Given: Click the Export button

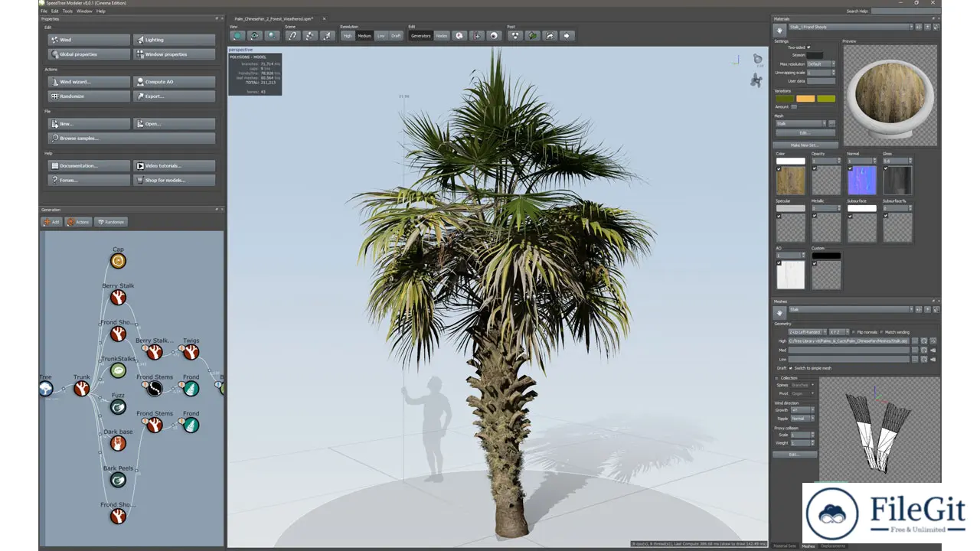Looking at the screenshot, I should click(x=174, y=96).
